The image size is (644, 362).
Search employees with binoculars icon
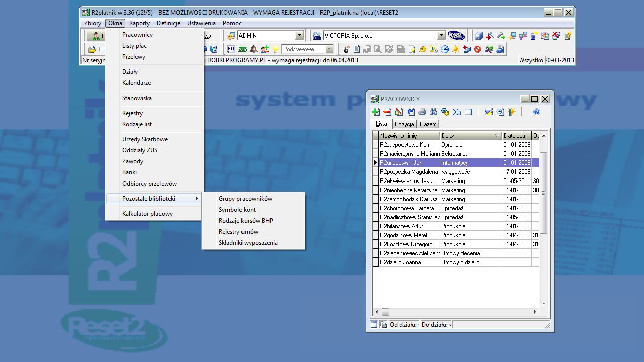tap(434, 112)
